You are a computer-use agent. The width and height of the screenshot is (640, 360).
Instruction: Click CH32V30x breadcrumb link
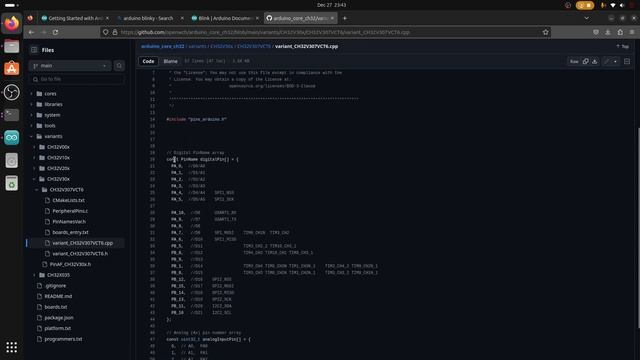click(222, 47)
